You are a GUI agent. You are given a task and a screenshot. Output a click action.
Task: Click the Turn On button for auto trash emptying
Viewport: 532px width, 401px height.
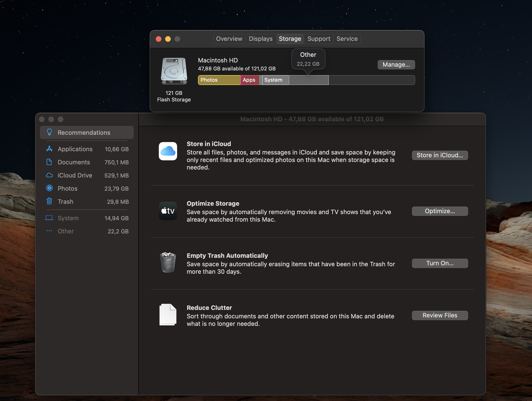pyautogui.click(x=440, y=263)
